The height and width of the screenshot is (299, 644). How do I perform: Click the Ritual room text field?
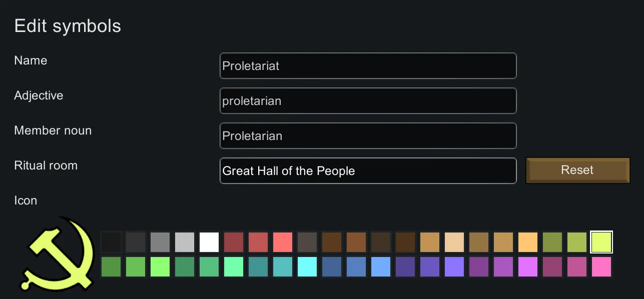coord(368,171)
